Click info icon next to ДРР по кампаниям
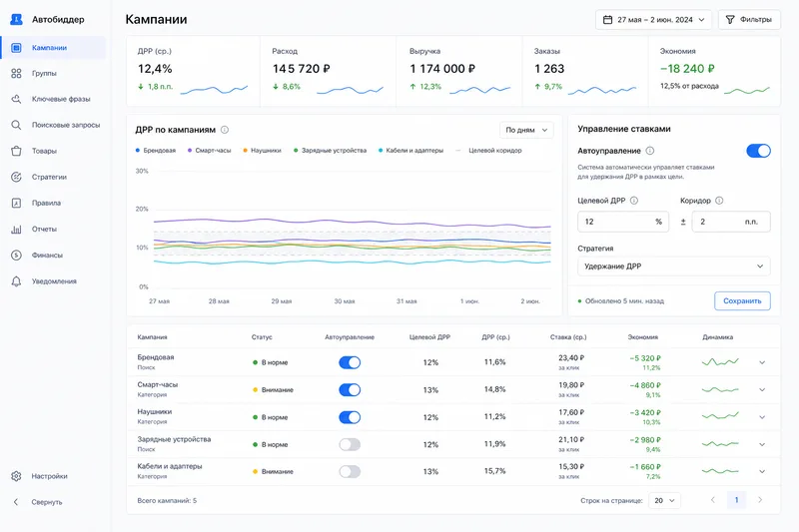The image size is (799, 532). click(225, 130)
